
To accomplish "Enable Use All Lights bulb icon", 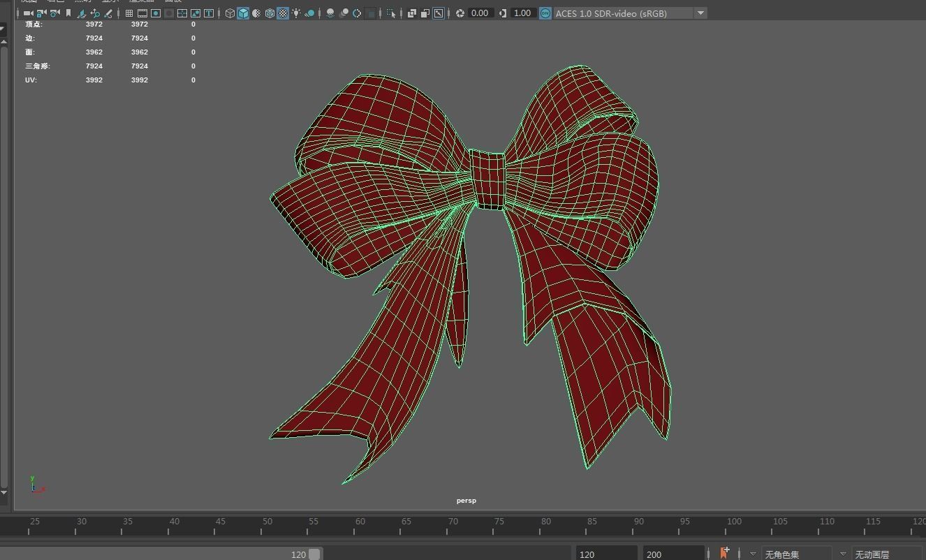I will point(296,13).
